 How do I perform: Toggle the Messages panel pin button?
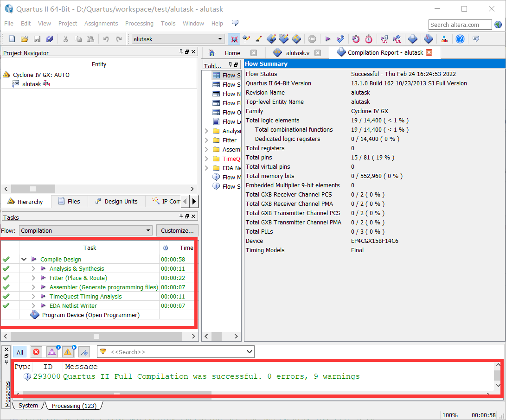6,362
